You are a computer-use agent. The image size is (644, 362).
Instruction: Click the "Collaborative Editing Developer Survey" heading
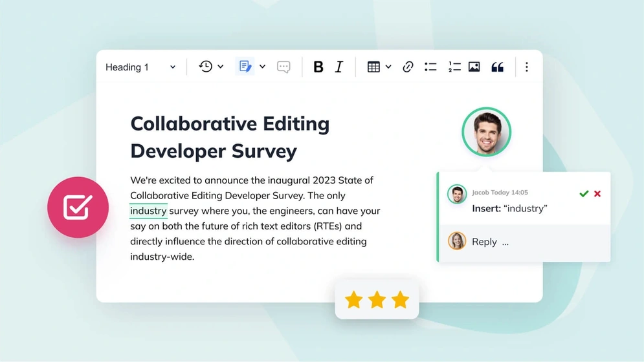click(x=230, y=137)
